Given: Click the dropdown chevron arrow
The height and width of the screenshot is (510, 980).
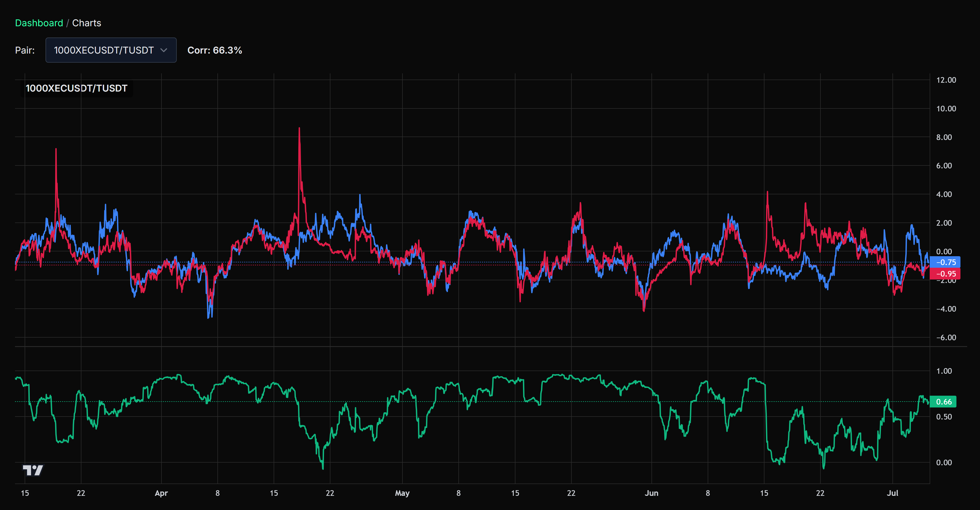Looking at the screenshot, I should click(x=164, y=50).
